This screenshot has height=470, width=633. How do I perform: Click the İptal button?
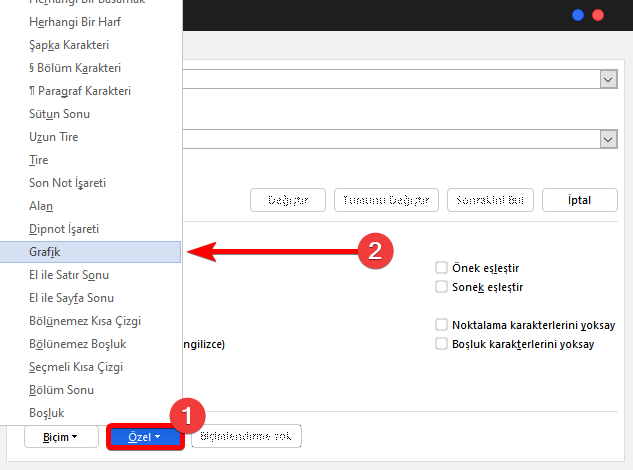point(580,199)
